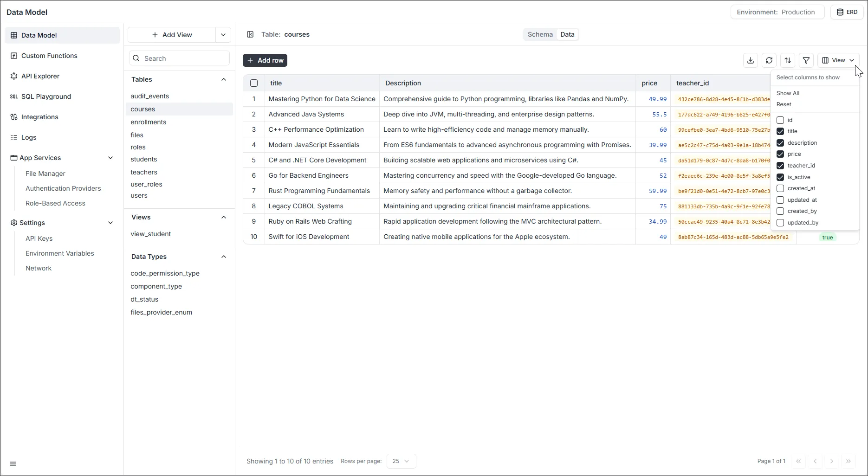The width and height of the screenshot is (868, 476).
Task: Open the ERD diagram view
Action: [x=847, y=12]
